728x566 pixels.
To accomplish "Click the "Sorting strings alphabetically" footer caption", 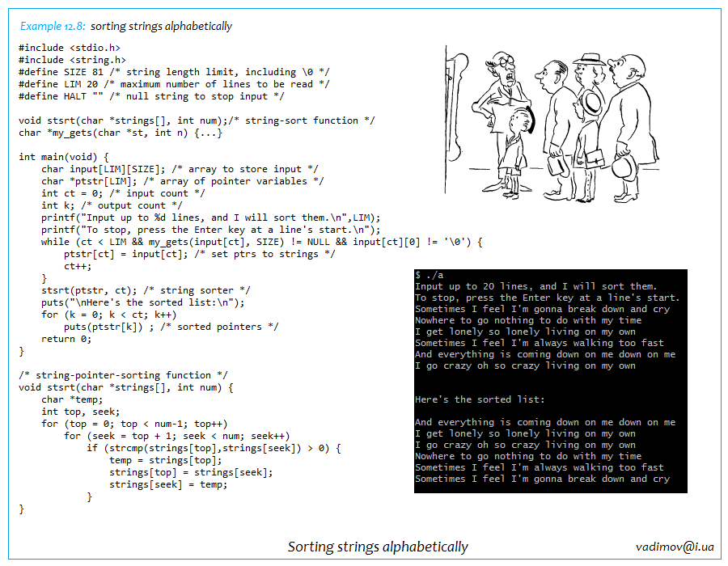I will [x=378, y=547].
